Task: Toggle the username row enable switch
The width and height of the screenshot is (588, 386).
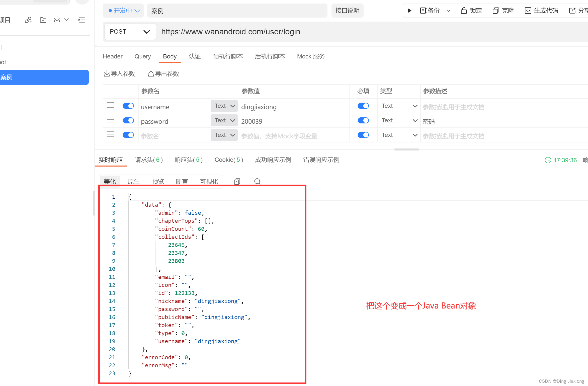Action: (x=128, y=106)
